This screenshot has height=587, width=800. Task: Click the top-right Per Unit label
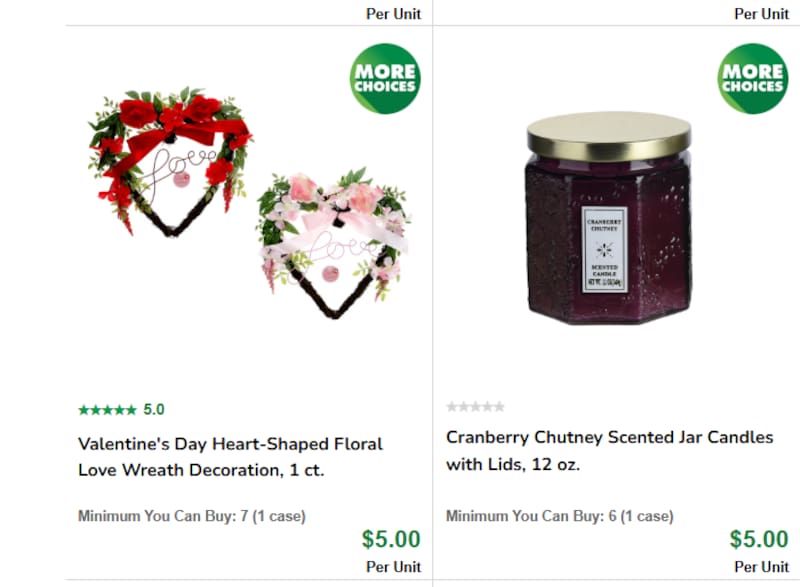point(761,14)
